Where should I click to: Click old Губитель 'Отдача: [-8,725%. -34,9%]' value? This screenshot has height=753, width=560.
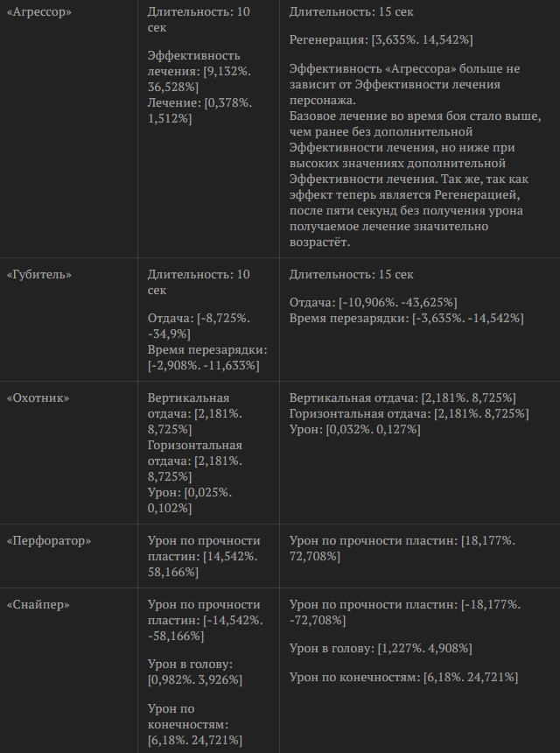(199, 326)
